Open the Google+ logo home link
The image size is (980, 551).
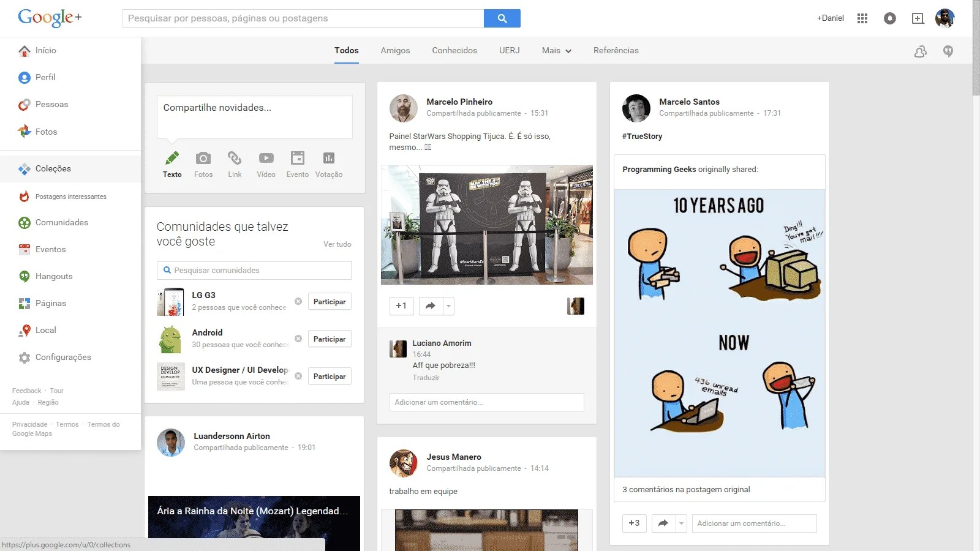[50, 18]
